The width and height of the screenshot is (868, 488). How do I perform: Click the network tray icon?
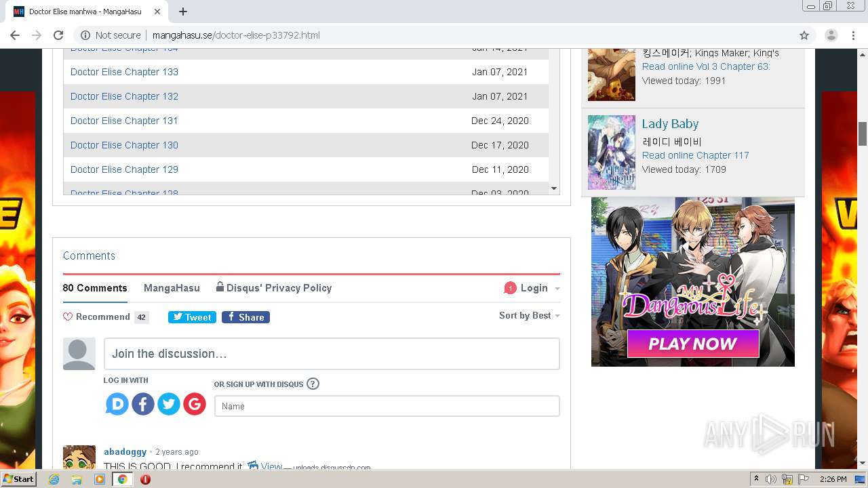[787, 479]
